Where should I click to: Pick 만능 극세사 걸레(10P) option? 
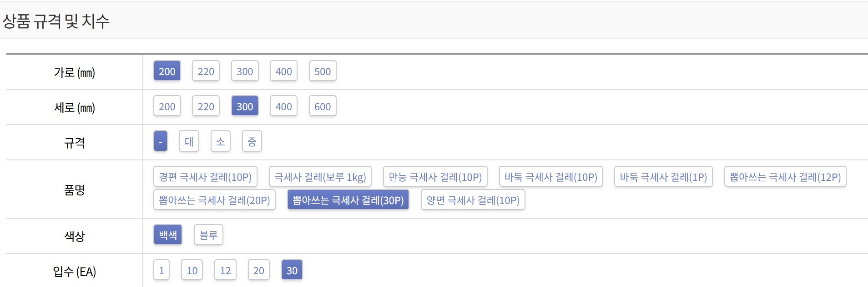[435, 177]
